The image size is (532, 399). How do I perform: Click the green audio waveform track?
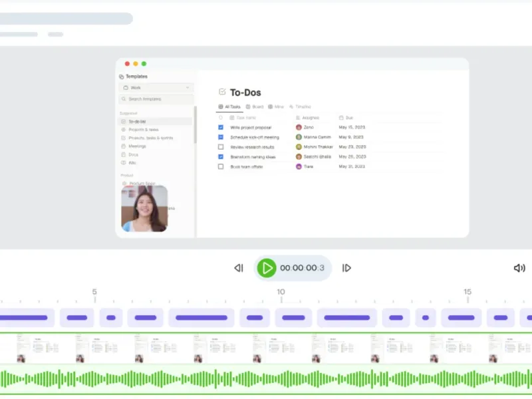pos(266,379)
